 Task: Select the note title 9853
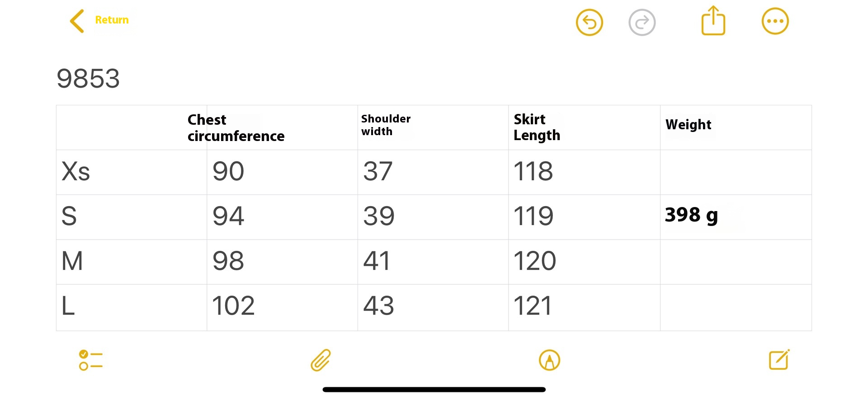[x=88, y=78]
